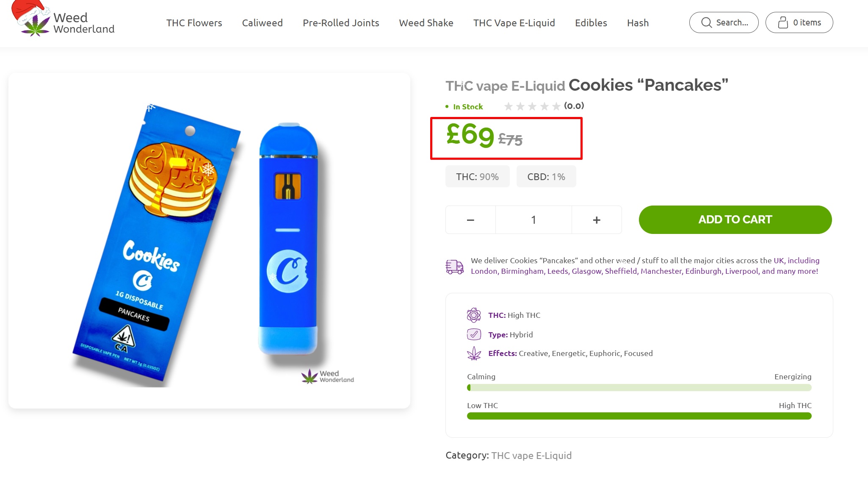The height and width of the screenshot is (481, 868).
Task: Click the star rating icons
Action: click(x=532, y=106)
